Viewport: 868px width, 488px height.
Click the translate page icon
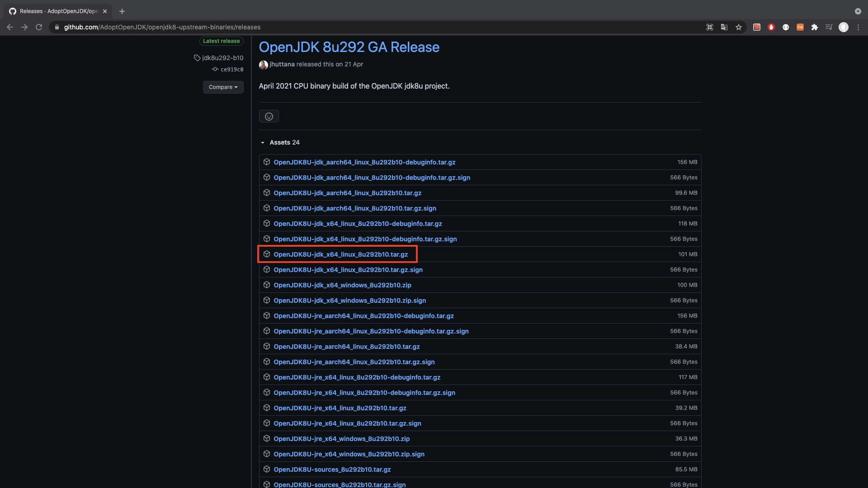724,27
